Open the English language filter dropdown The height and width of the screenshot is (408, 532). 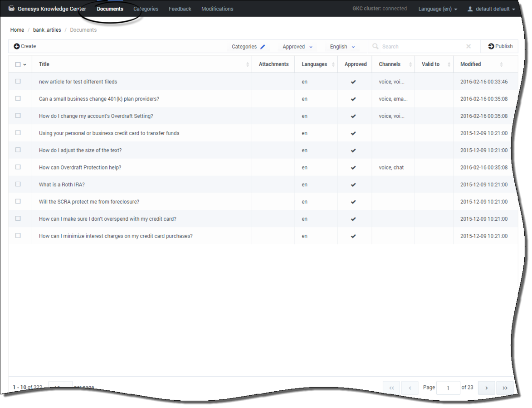point(342,47)
